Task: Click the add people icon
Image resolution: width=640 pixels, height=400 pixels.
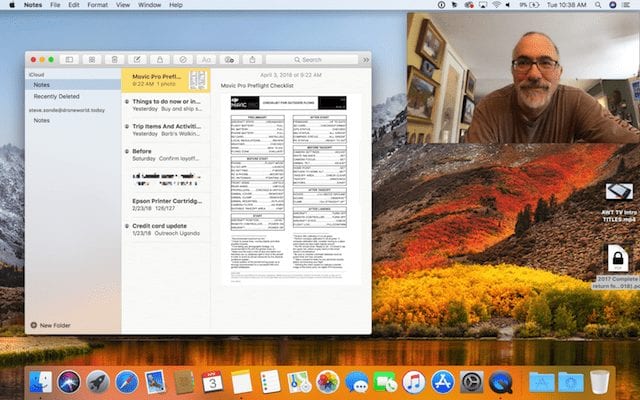Action: (x=230, y=60)
